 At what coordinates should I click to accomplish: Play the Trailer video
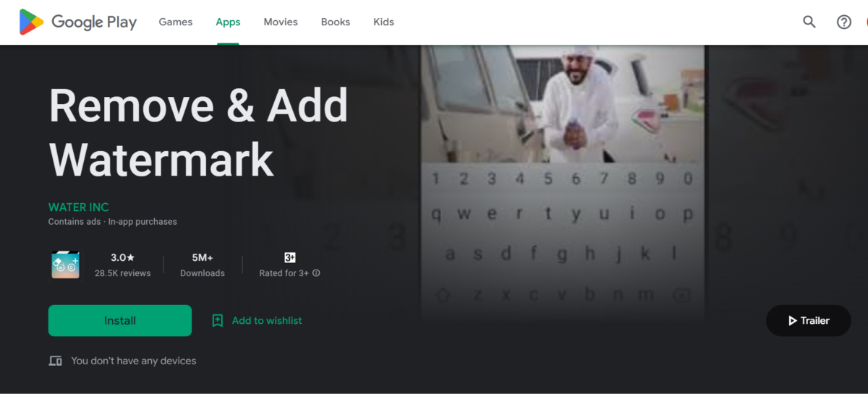(x=808, y=320)
